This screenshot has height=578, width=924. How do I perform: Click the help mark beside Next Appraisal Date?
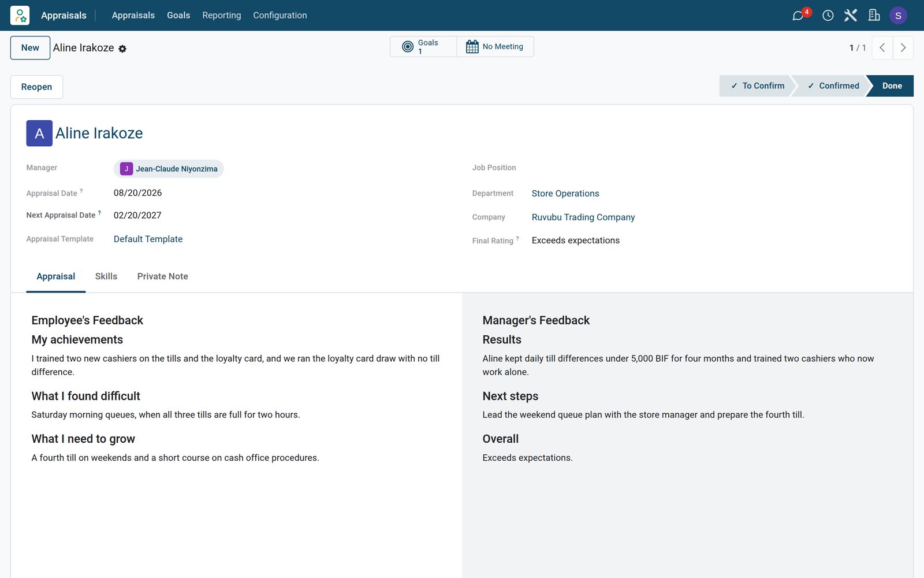click(99, 213)
